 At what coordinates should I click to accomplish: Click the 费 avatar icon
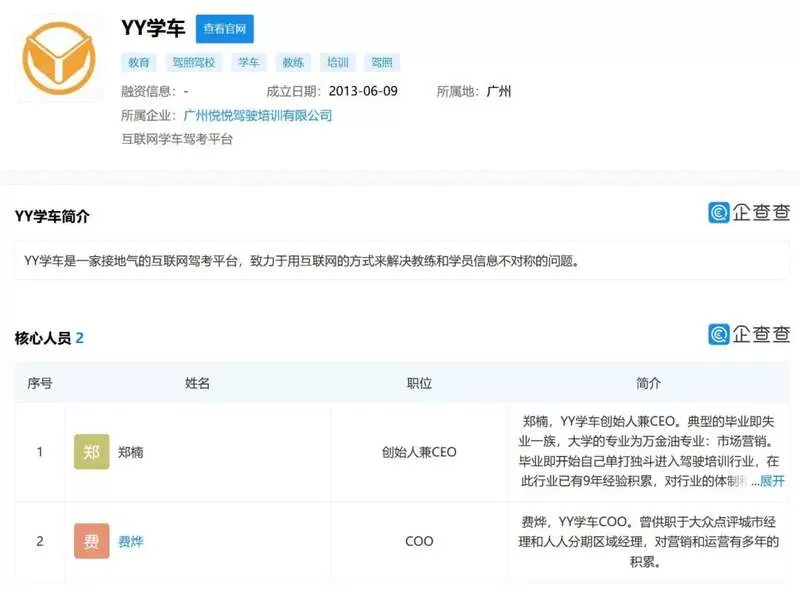click(x=91, y=541)
